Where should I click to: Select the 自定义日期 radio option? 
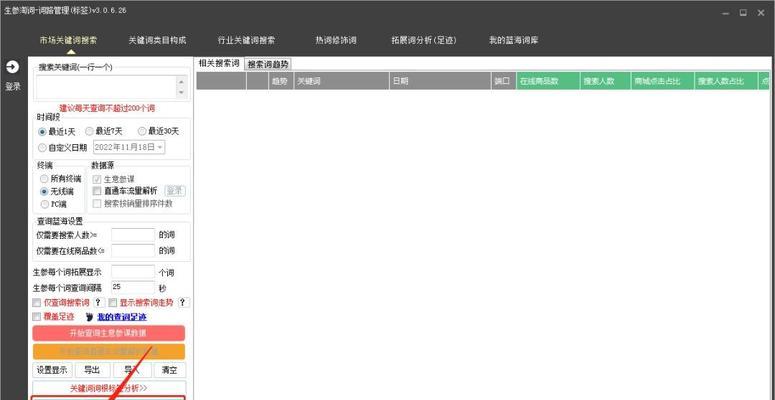pos(62,147)
